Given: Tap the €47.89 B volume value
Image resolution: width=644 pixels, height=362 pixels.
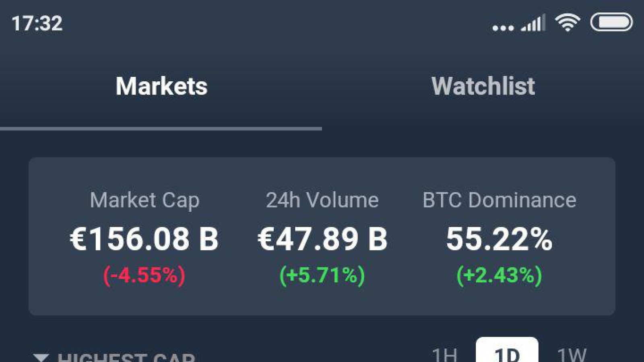Looking at the screenshot, I should pyautogui.click(x=322, y=239).
